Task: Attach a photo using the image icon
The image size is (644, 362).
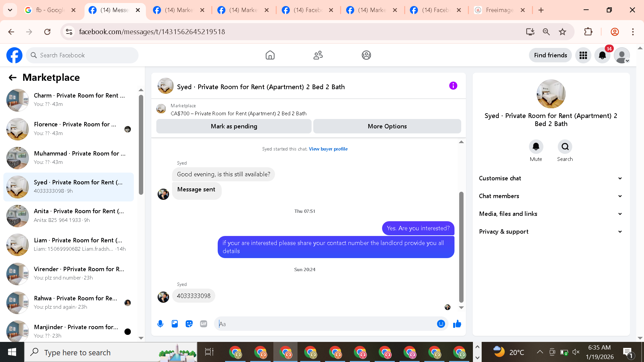Action: coord(175,324)
